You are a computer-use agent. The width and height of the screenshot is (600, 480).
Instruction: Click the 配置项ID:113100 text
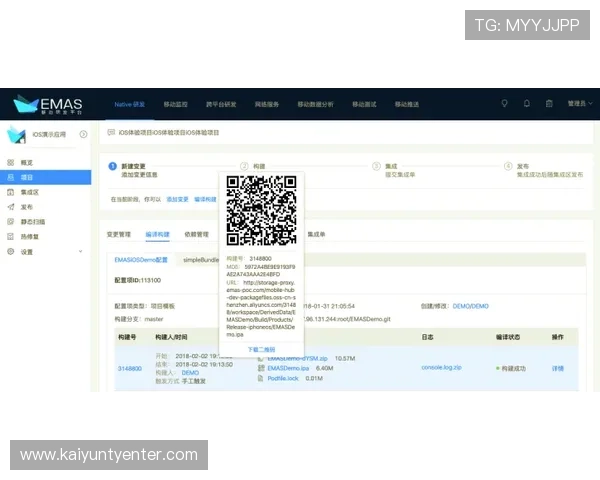[x=138, y=281]
